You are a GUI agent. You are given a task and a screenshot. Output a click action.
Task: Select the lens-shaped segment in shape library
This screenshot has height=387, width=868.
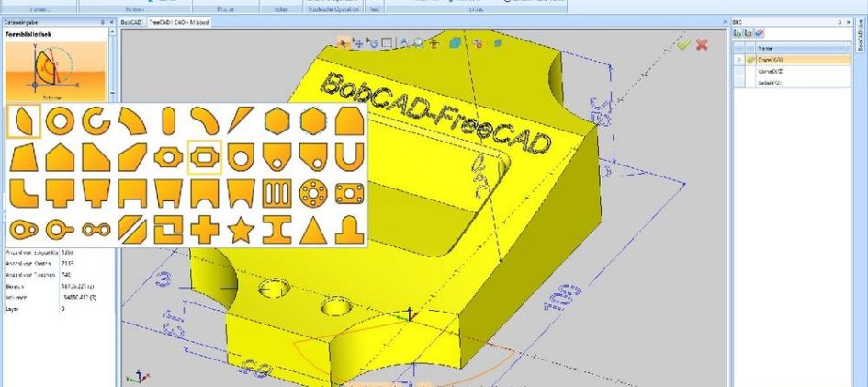point(23,121)
